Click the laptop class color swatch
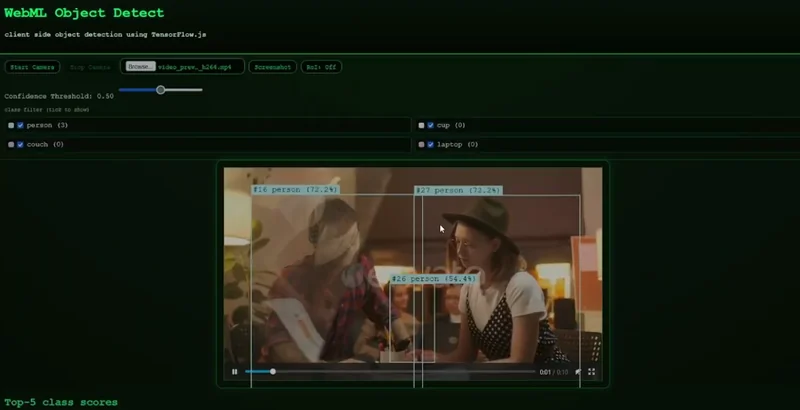The width and height of the screenshot is (800, 410). [x=421, y=145]
